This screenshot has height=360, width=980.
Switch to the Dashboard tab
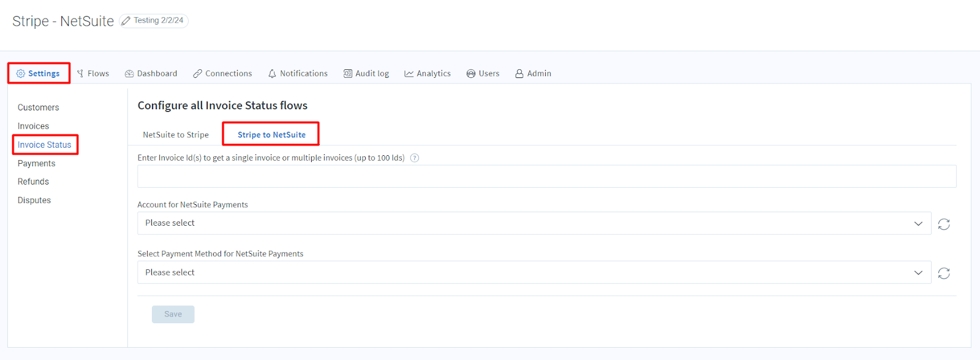click(151, 74)
